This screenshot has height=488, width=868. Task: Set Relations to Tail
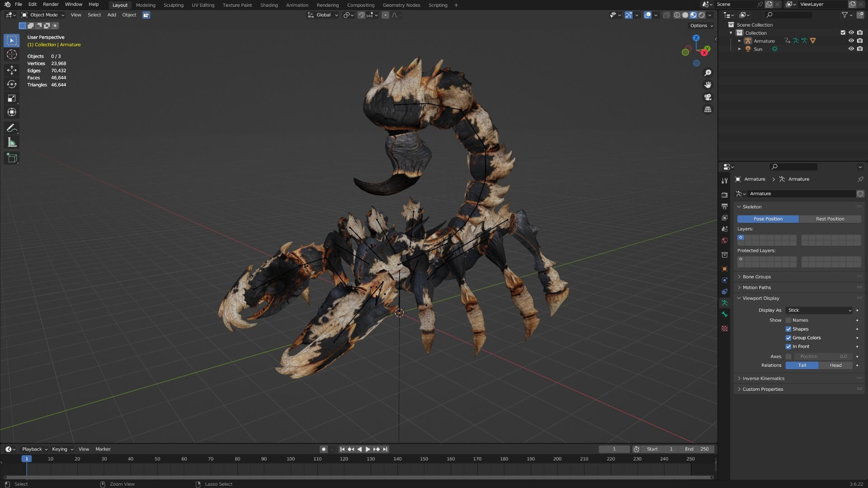(802, 366)
